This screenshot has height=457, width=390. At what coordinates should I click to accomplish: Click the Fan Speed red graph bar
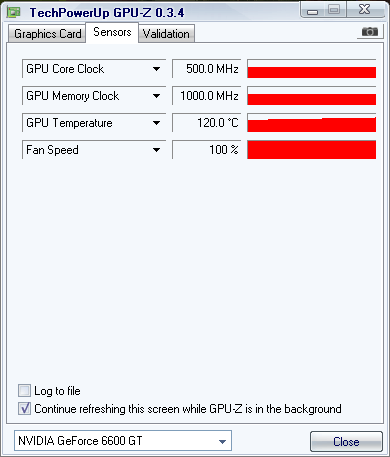(312, 150)
